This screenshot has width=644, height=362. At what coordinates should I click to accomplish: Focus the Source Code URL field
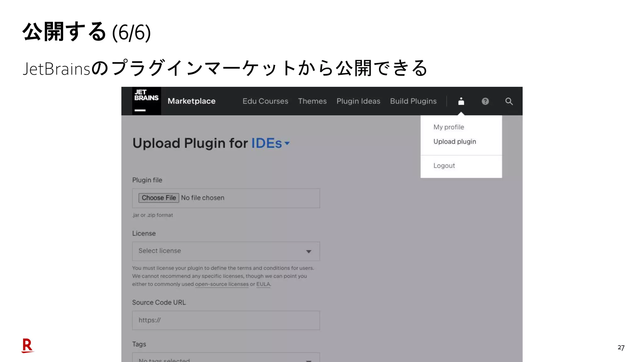click(226, 320)
